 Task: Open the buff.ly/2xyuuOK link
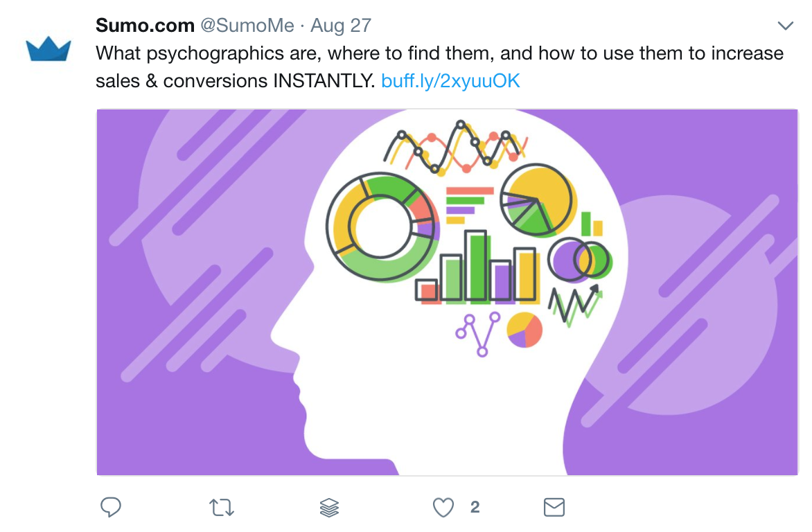tap(450, 81)
